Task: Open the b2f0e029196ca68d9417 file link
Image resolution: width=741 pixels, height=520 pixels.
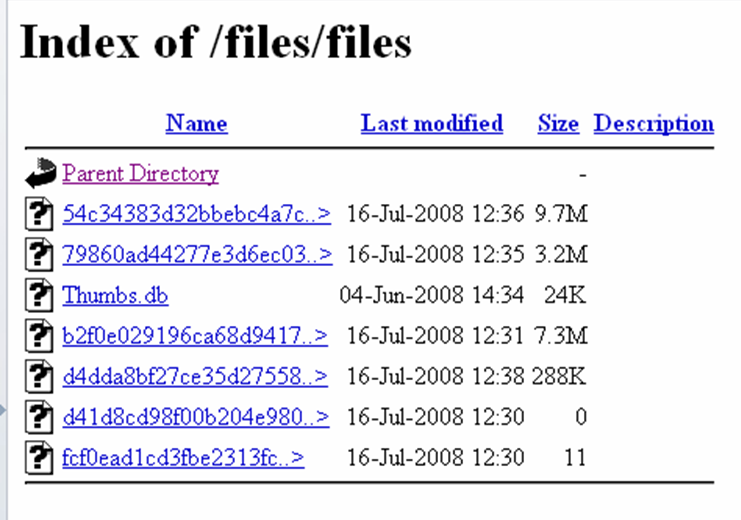Action: (x=195, y=336)
